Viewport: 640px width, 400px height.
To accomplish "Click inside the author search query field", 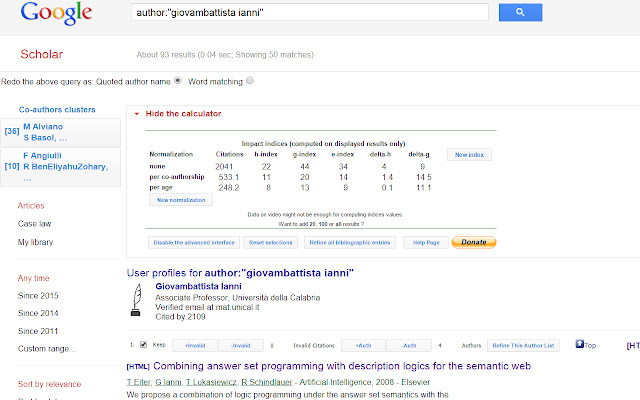I will 310,12.
